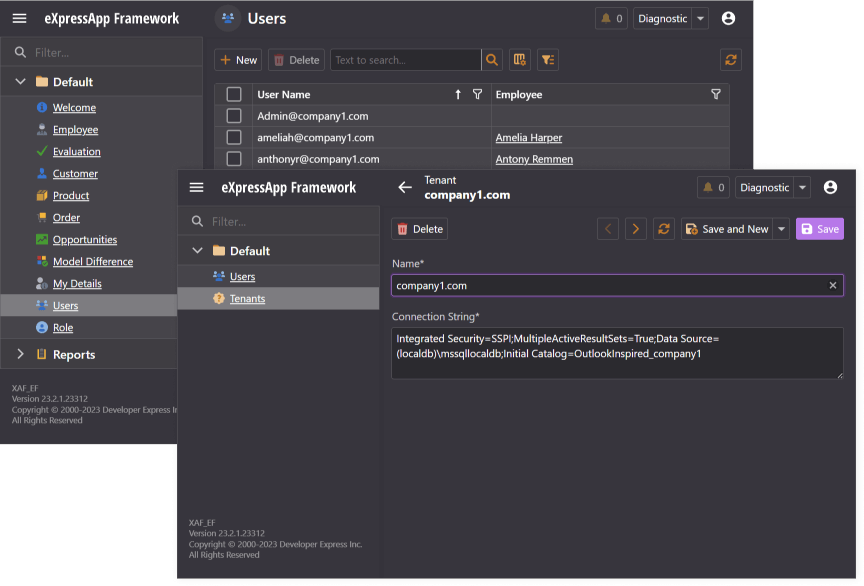Collapse Default group in Users window
This screenshot has width=864, height=586.
[20, 82]
